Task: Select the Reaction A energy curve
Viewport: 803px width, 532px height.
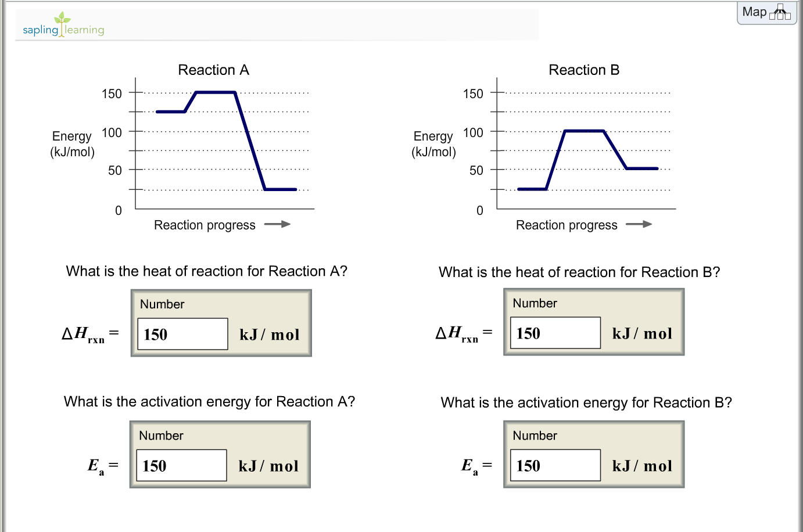Action: click(215, 92)
